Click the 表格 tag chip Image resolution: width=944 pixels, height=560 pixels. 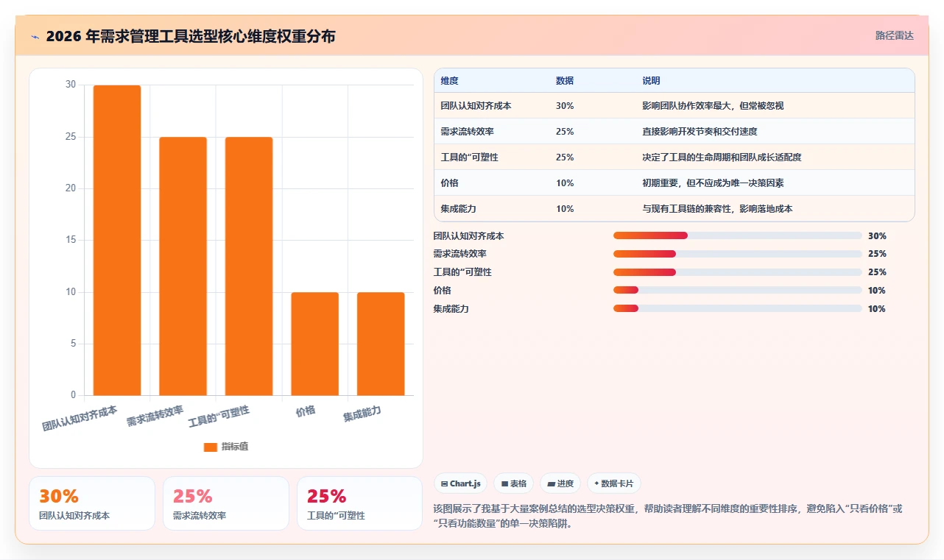tap(513, 483)
